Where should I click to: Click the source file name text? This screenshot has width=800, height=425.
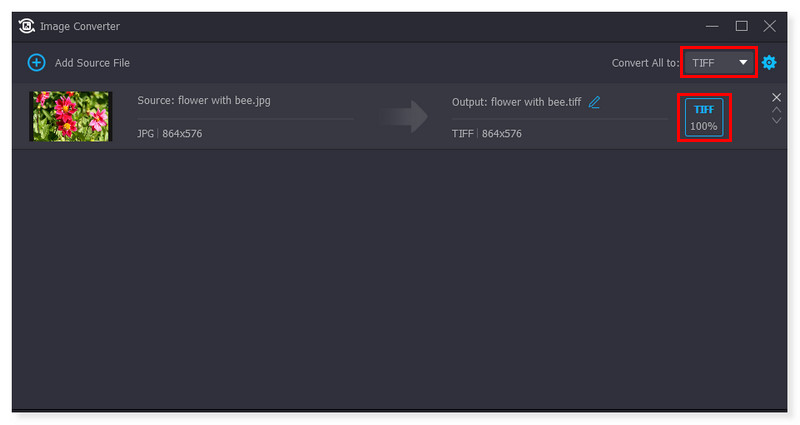click(204, 102)
